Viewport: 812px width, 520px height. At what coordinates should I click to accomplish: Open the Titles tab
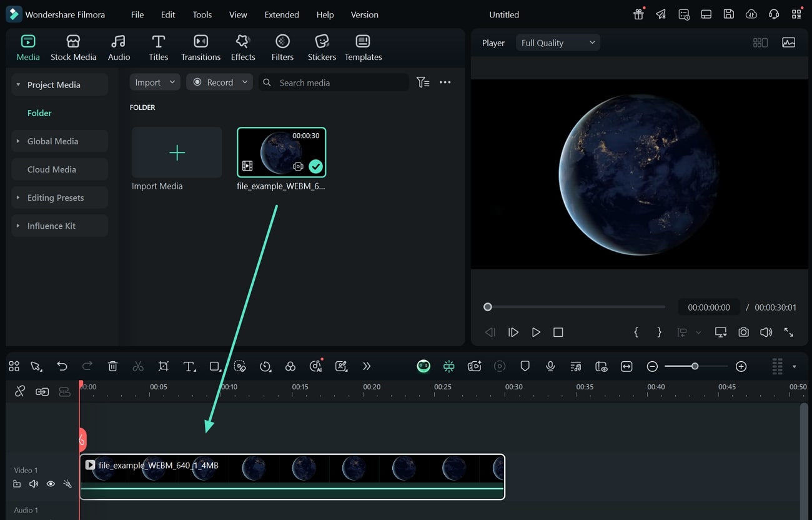pyautogui.click(x=158, y=48)
